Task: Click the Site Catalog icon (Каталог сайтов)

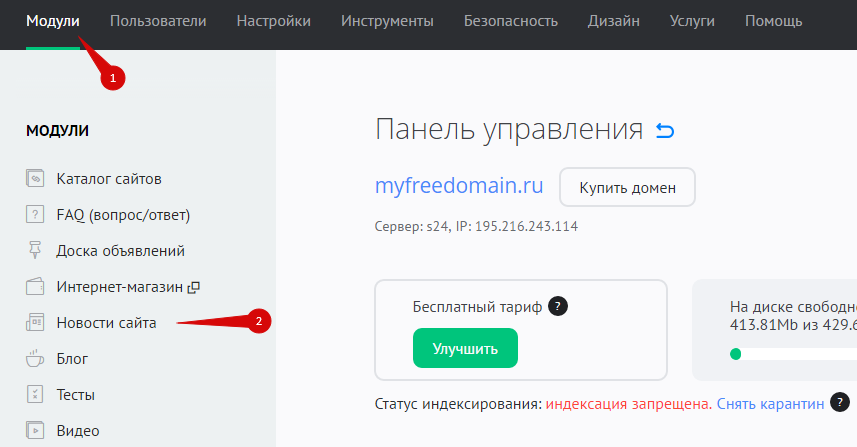Action: 36,179
